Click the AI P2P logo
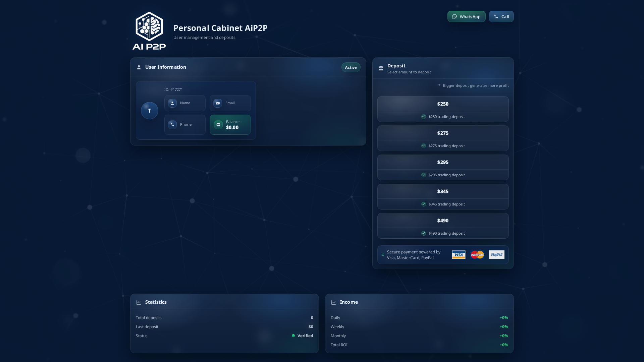Viewport: 644px width, 362px height. point(149,31)
